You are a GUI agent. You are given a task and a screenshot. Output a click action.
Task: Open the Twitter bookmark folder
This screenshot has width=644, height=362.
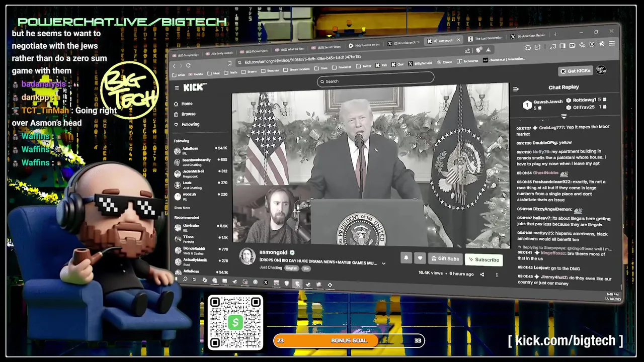click(363, 66)
